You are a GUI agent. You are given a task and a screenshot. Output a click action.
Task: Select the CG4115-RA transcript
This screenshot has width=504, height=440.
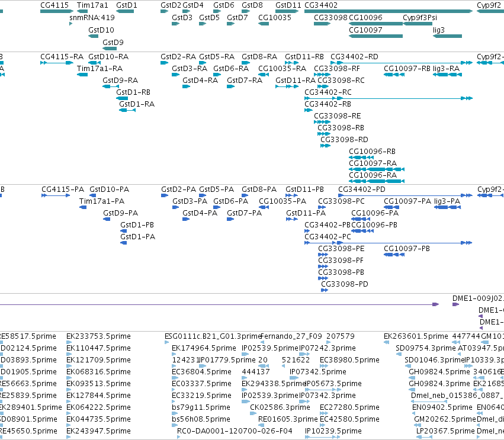click(57, 63)
